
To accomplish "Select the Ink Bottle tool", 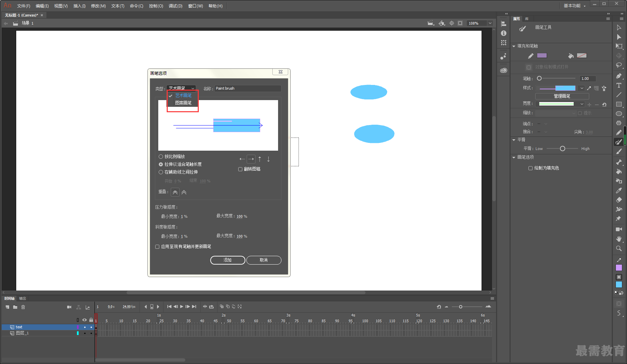I will click(619, 181).
